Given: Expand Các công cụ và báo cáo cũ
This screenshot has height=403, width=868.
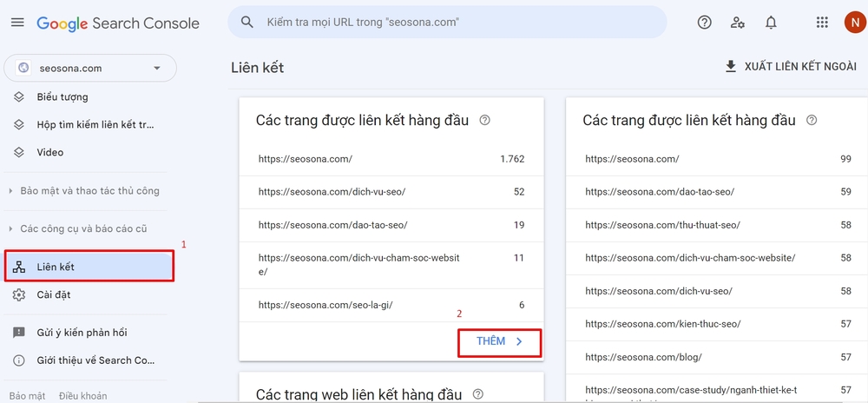Looking at the screenshot, I should pos(79,228).
